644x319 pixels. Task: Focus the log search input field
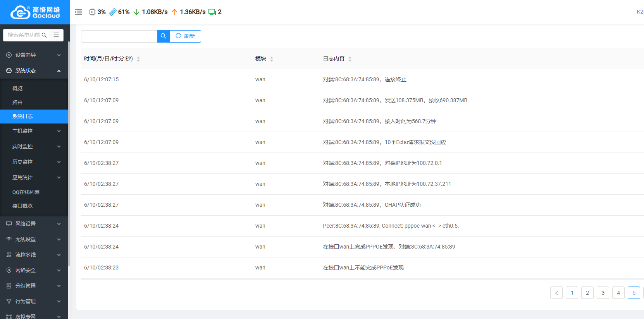point(119,36)
